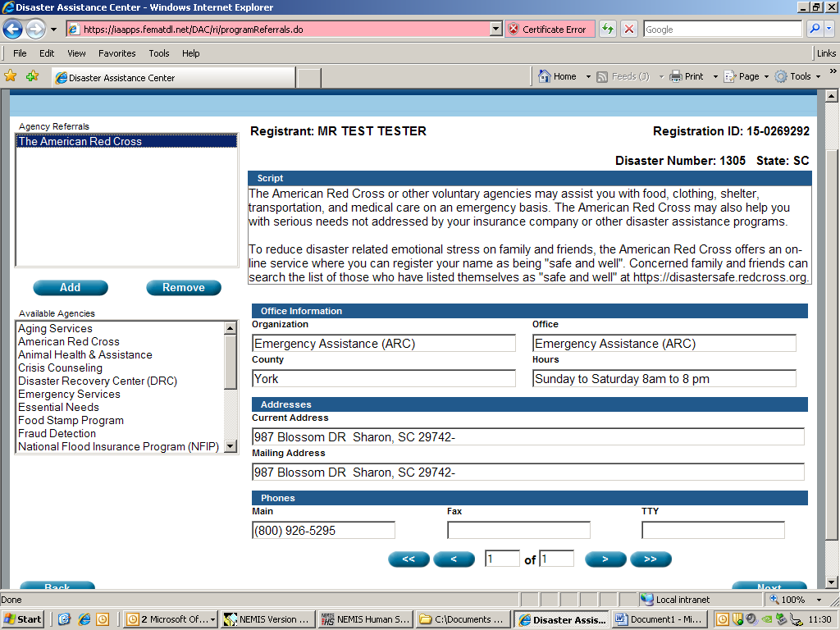Open the Windows Start menu
The height and width of the screenshot is (630, 840).
[22, 619]
